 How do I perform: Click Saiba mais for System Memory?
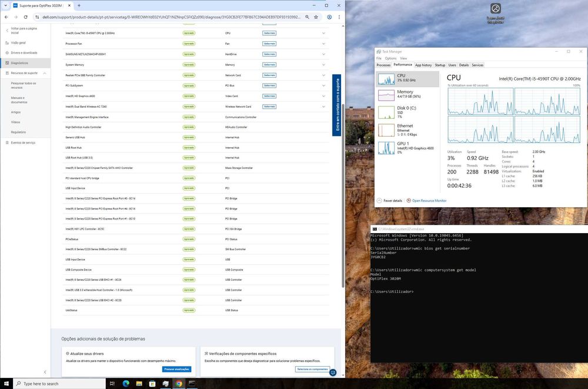click(x=269, y=65)
